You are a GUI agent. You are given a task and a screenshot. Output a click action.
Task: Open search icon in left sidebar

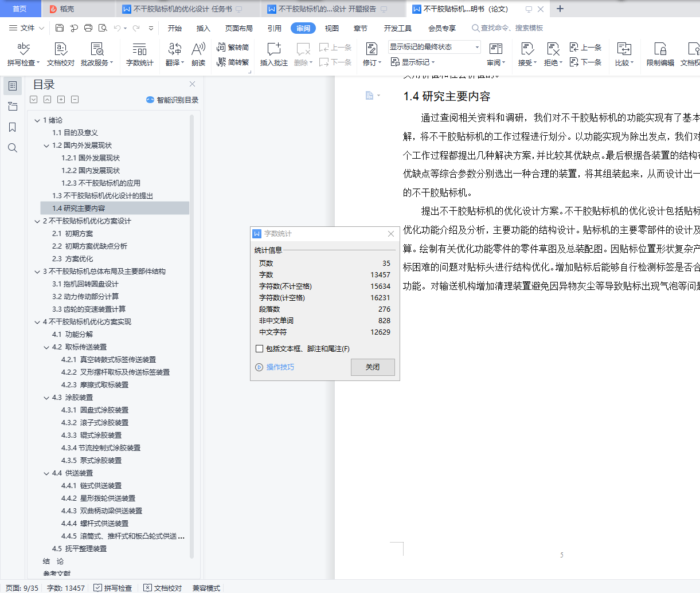click(13, 148)
